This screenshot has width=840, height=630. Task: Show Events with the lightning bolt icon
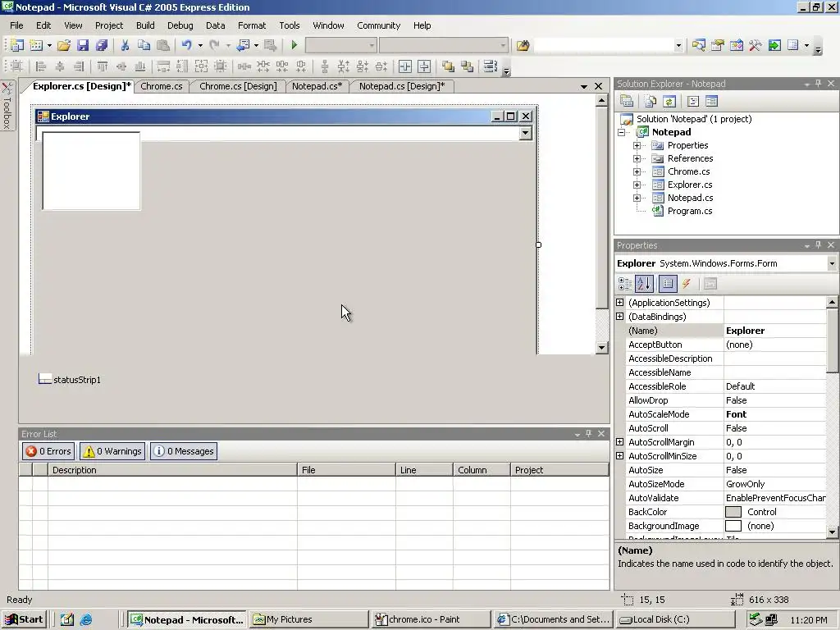tap(687, 284)
